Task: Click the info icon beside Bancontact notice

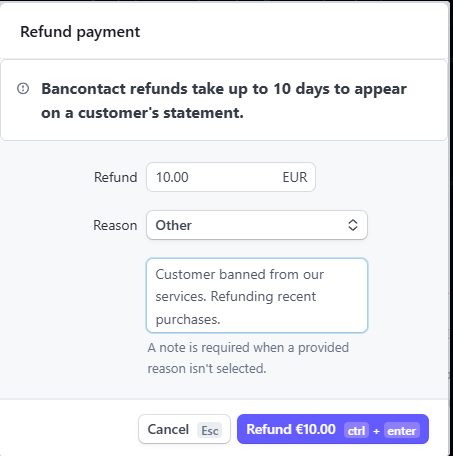Action: [23, 89]
